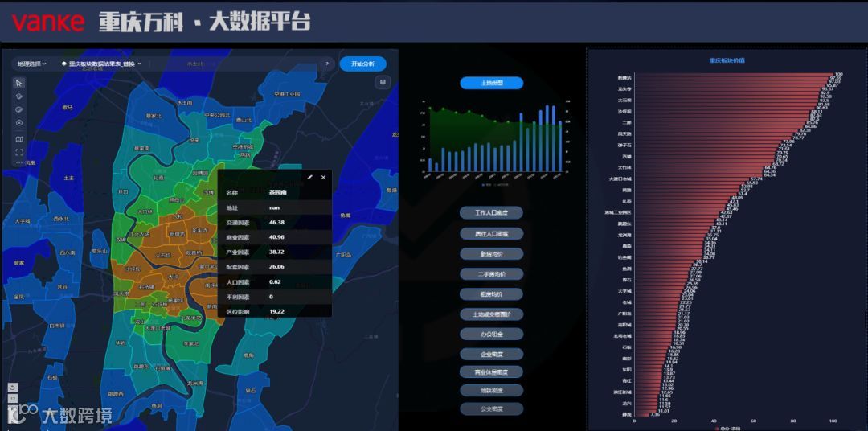Click the 中央公园北 region on map

[216, 115]
